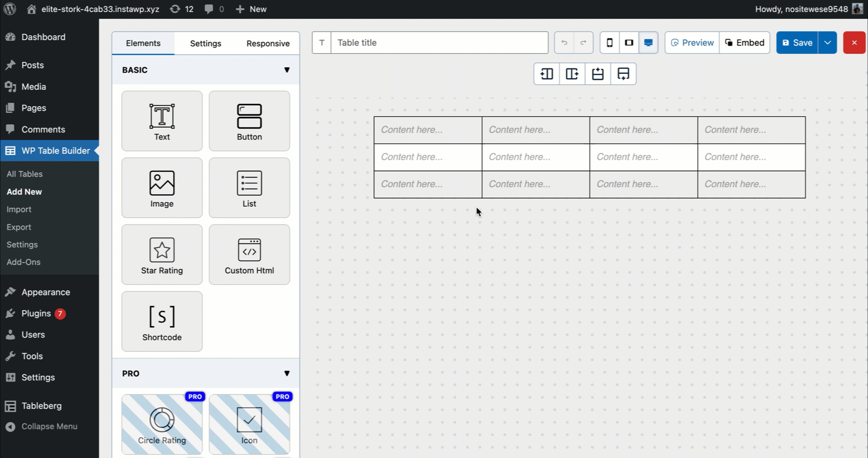Click the Preview button
Viewport: 868px width, 458px height.
pos(692,43)
